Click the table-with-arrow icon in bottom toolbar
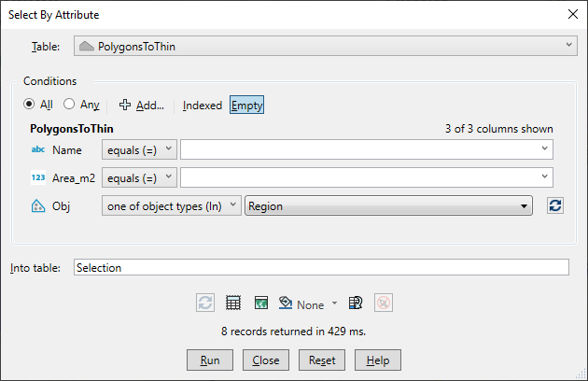This screenshot has height=381, width=588. point(356,303)
